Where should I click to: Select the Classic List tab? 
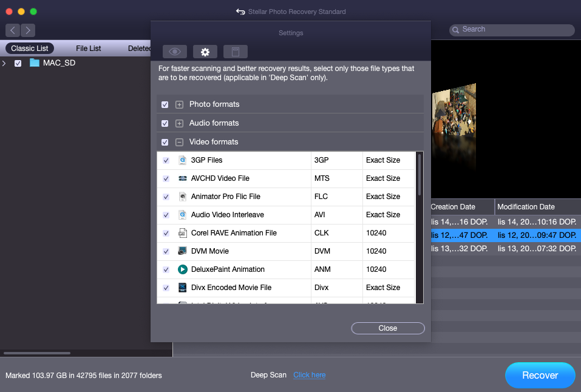point(30,49)
